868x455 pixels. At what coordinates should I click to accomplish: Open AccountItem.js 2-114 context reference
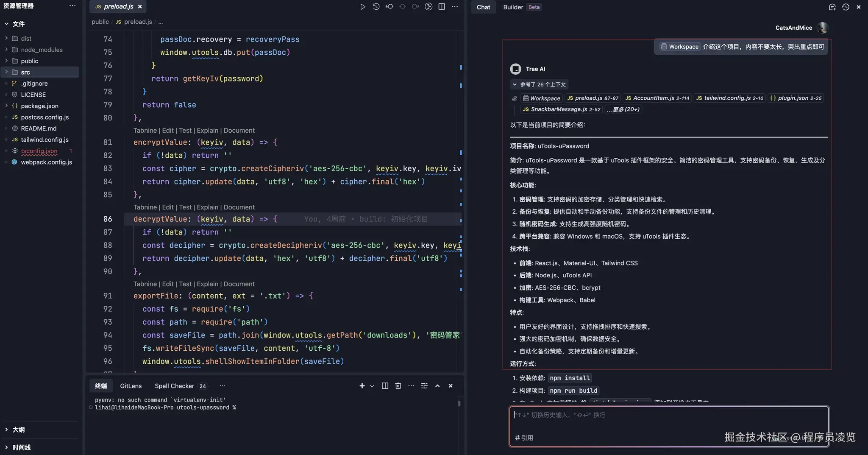pyautogui.click(x=657, y=98)
